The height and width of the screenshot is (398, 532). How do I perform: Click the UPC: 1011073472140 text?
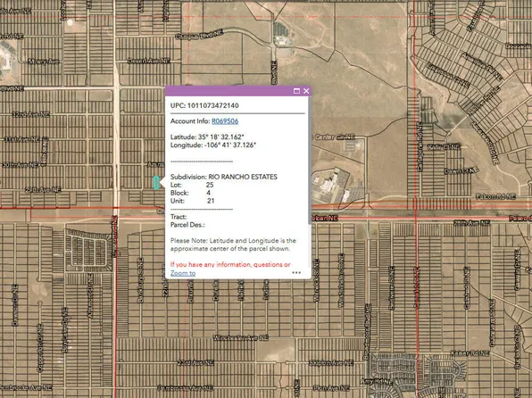[204, 105]
